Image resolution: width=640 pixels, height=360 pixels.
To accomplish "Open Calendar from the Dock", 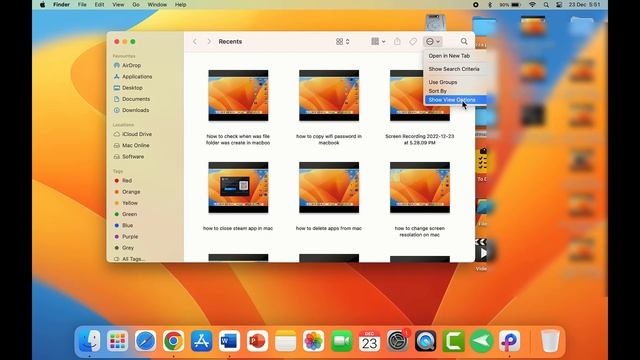I will pos(369,341).
